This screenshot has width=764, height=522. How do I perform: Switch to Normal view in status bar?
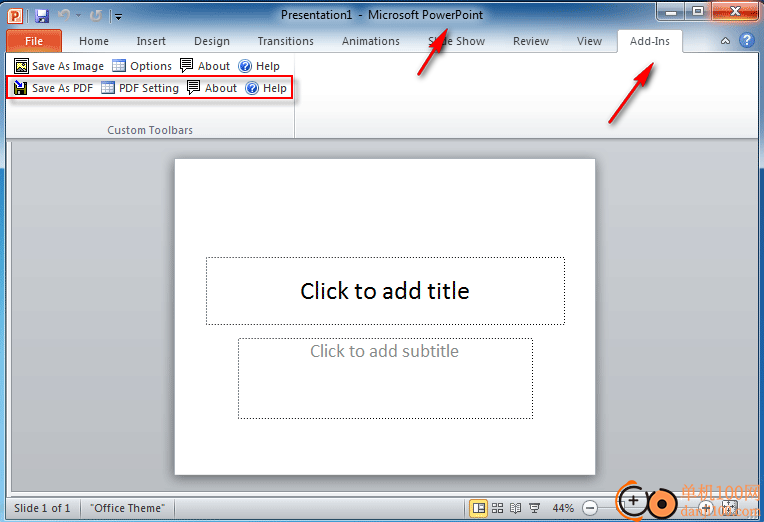478,508
